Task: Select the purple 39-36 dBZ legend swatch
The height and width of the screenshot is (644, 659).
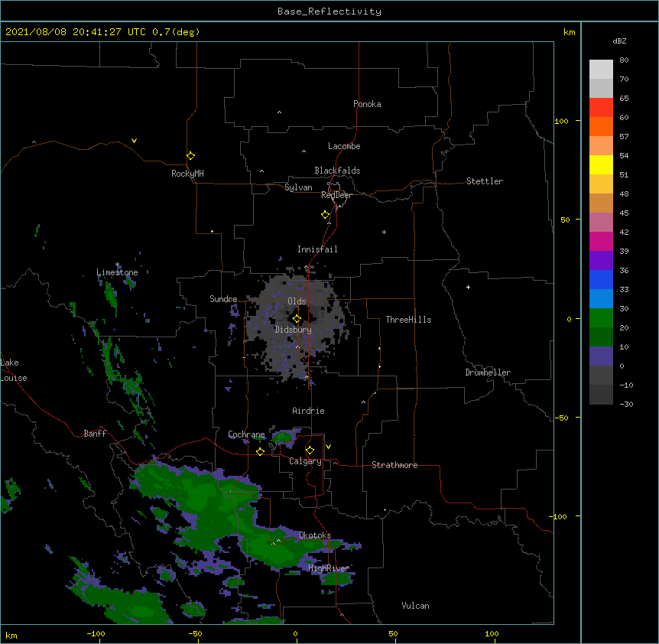Action: click(x=601, y=261)
